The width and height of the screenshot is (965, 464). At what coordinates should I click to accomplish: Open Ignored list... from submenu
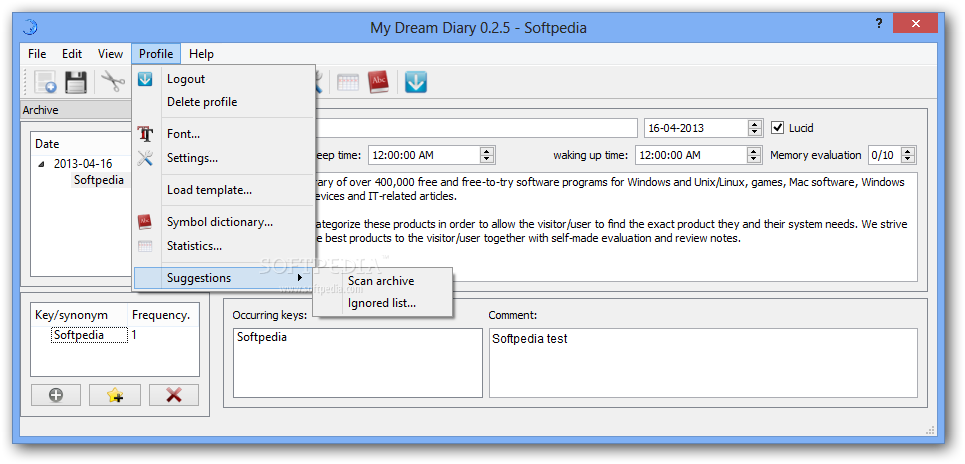[x=383, y=303]
